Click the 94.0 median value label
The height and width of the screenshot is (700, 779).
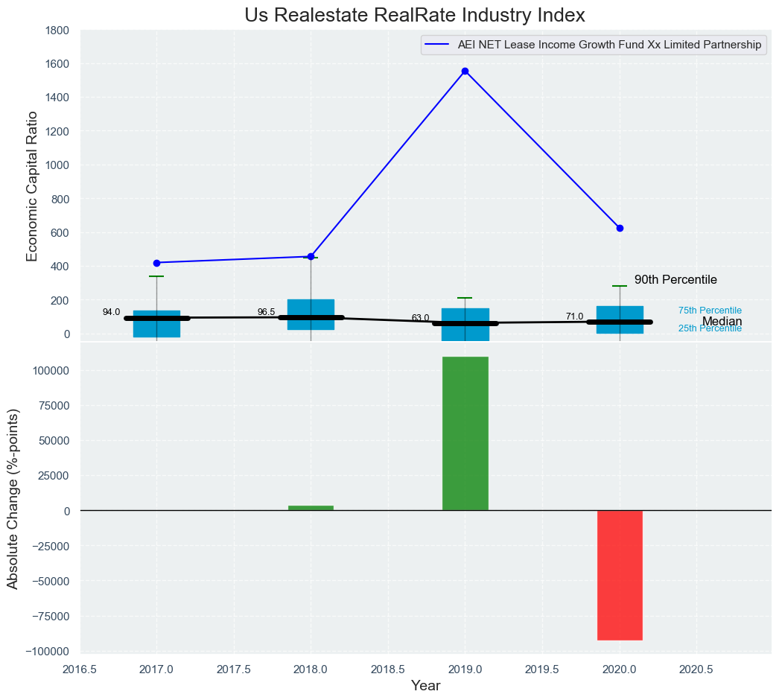coord(111,312)
